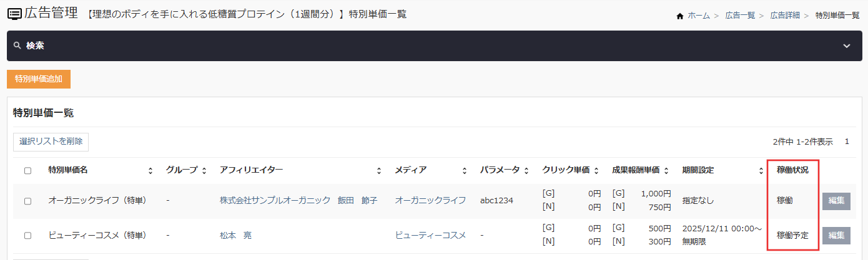Go to 広告詳細 in breadcrumb
868x260 pixels.
coord(786,16)
